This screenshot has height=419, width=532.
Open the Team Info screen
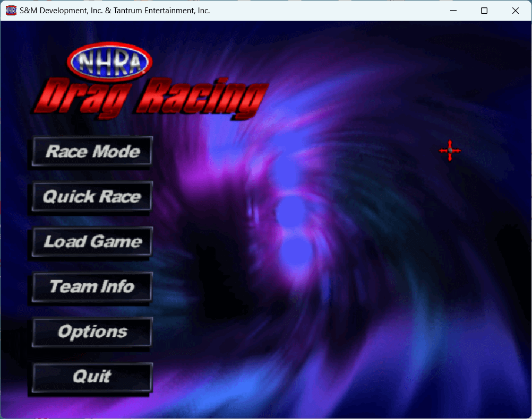[x=92, y=287]
